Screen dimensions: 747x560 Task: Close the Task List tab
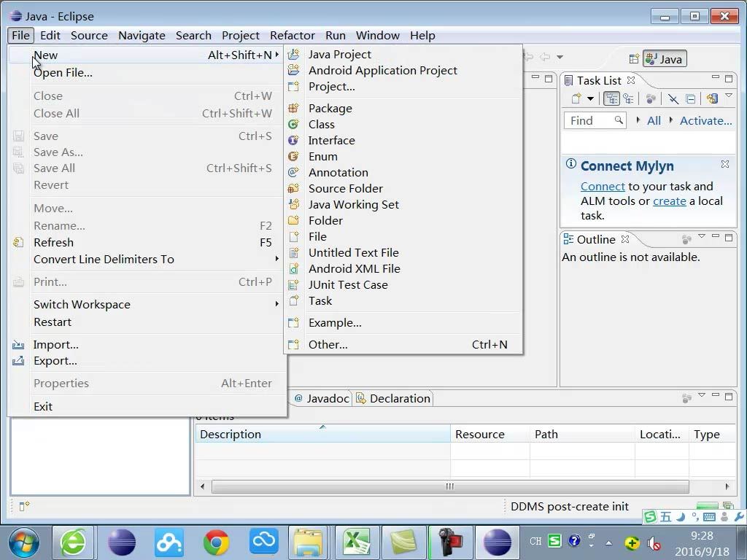(x=631, y=80)
